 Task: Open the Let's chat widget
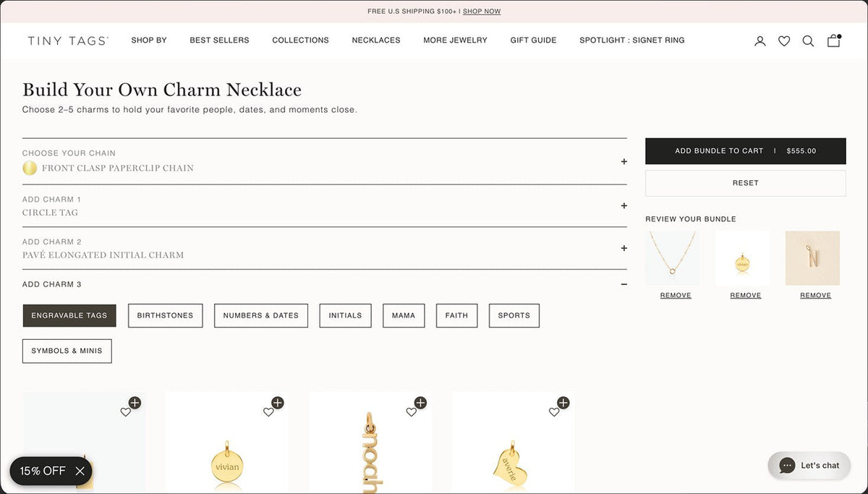pyautogui.click(x=809, y=466)
